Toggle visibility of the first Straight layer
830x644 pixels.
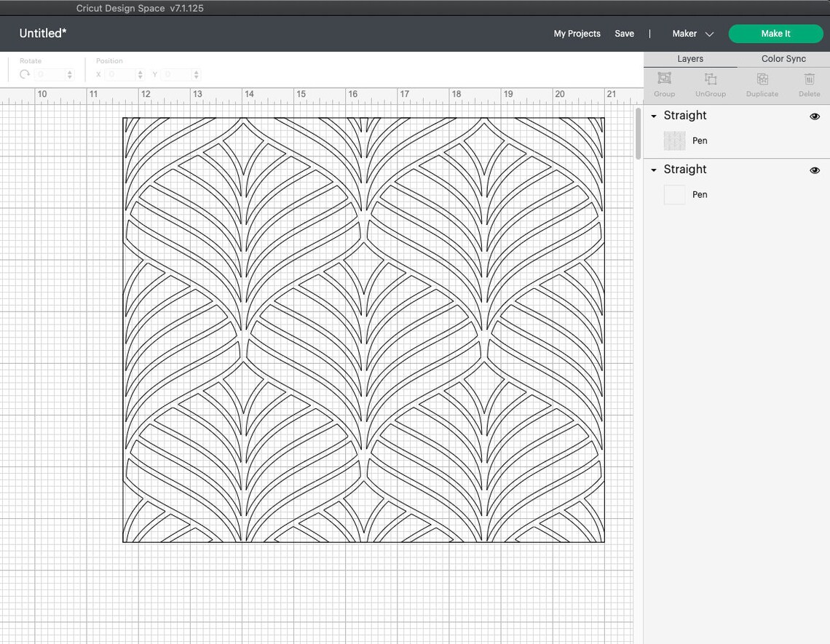tap(814, 115)
